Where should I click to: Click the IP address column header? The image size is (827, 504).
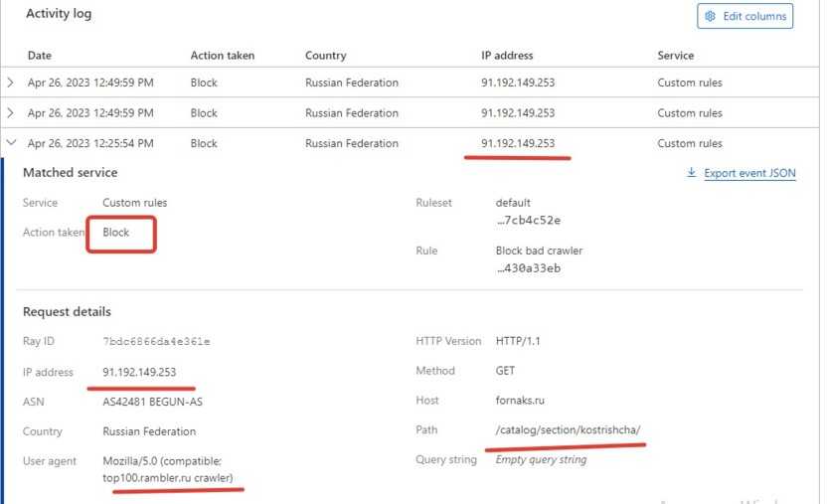point(507,56)
